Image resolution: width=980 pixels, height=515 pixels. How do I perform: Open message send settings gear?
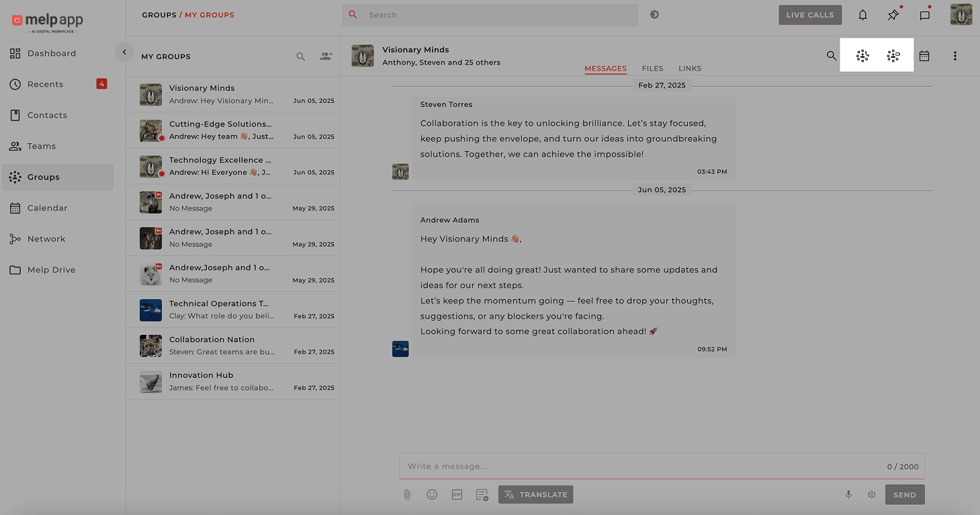(x=871, y=494)
